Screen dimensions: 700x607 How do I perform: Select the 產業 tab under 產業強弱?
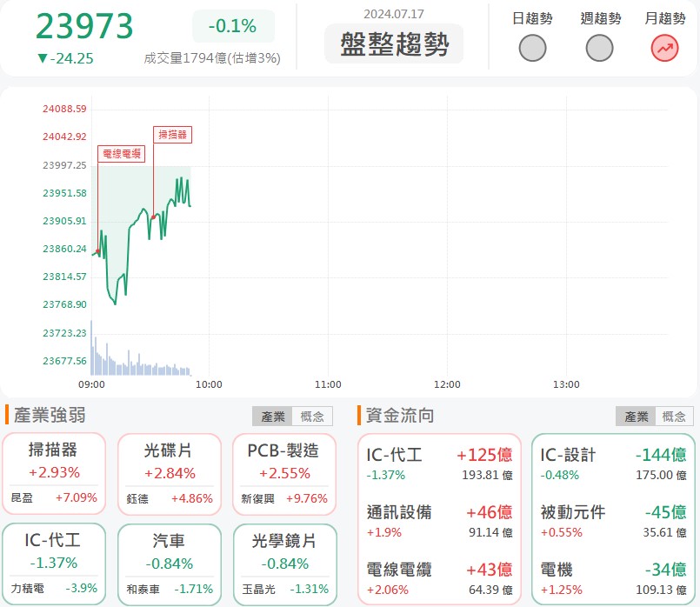coord(272,417)
